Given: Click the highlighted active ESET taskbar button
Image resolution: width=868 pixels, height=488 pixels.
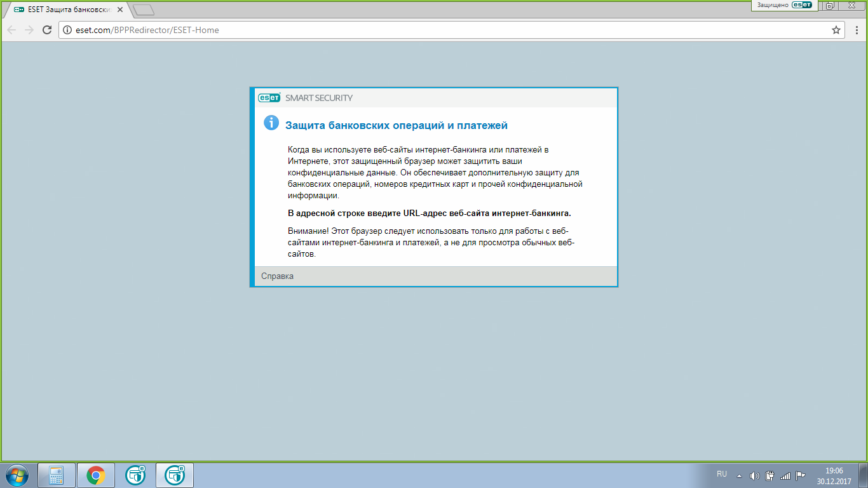Looking at the screenshot, I should pos(175,475).
